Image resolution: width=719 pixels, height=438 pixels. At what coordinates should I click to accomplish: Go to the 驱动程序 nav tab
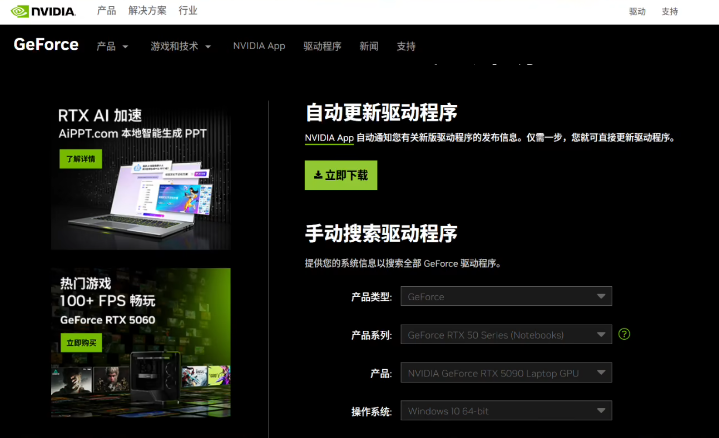tap(322, 46)
